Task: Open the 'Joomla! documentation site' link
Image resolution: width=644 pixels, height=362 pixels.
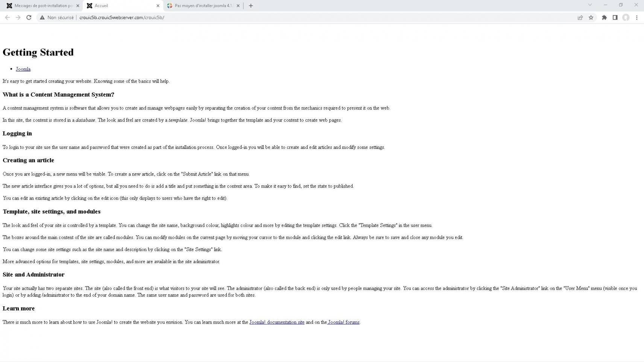Action: click(277, 322)
